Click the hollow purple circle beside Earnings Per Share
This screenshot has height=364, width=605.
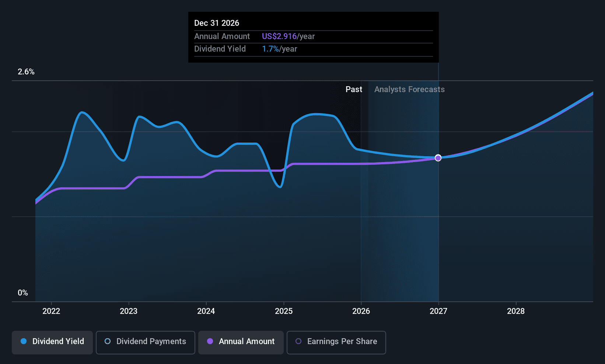pos(298,342)
